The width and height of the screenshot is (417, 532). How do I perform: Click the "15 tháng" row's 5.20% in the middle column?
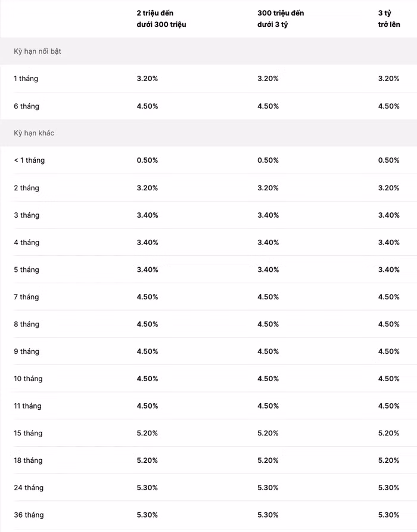[268, 433]
